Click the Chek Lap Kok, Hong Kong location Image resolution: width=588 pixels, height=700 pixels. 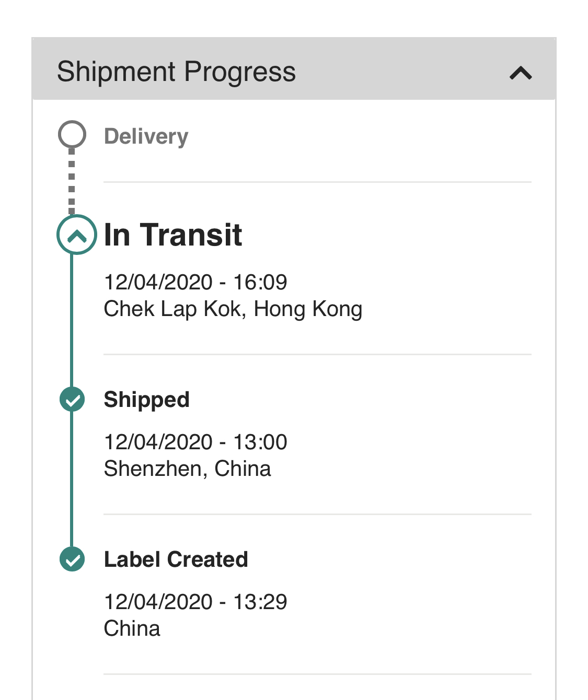point(233,309)
